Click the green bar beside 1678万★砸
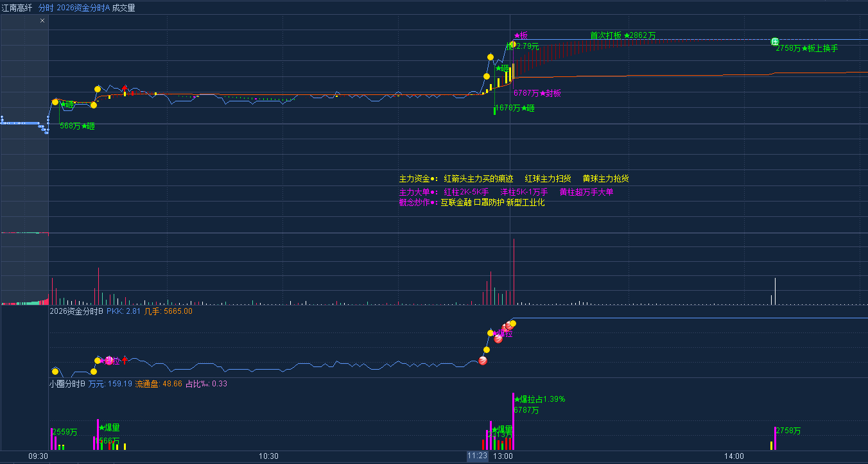868x464 pixels. 494,110
